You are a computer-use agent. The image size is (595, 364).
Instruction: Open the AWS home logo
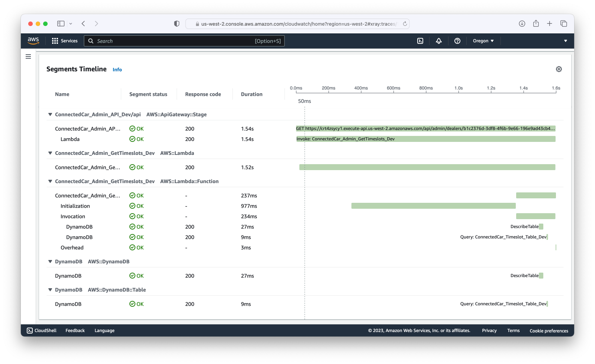[x=33, y=41]
